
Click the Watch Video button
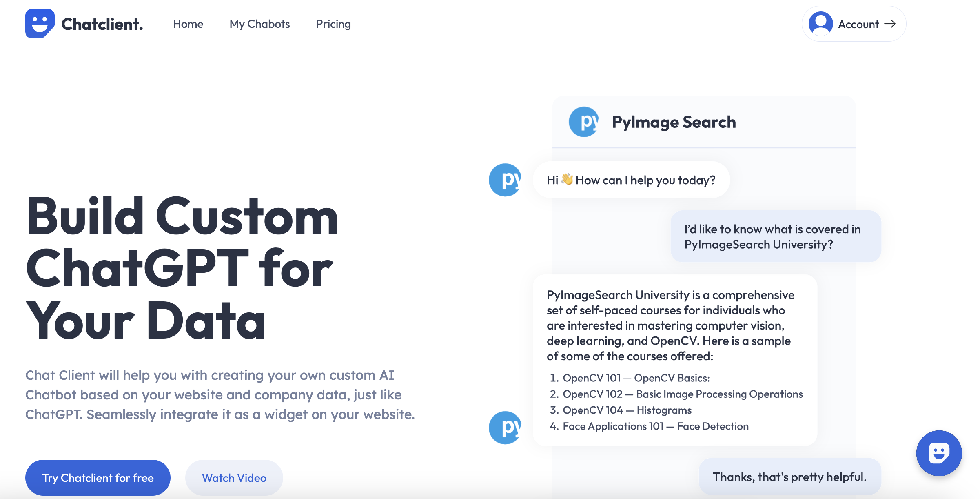coord(234,477)
